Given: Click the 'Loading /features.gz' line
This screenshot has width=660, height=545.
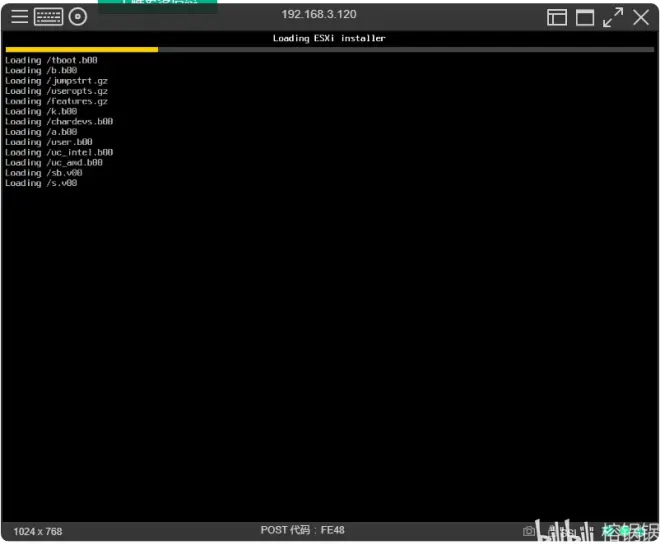Looking at the screenshot, I should (56, 101).
